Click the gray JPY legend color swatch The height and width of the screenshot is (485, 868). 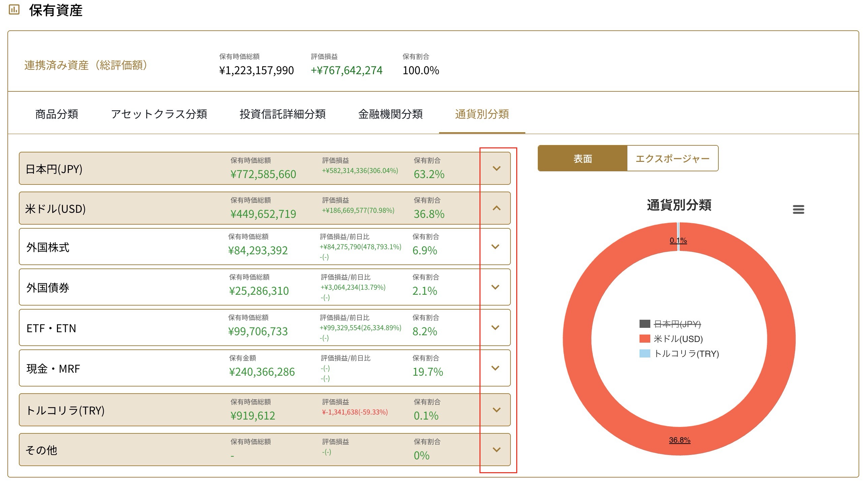coord(645,324)
